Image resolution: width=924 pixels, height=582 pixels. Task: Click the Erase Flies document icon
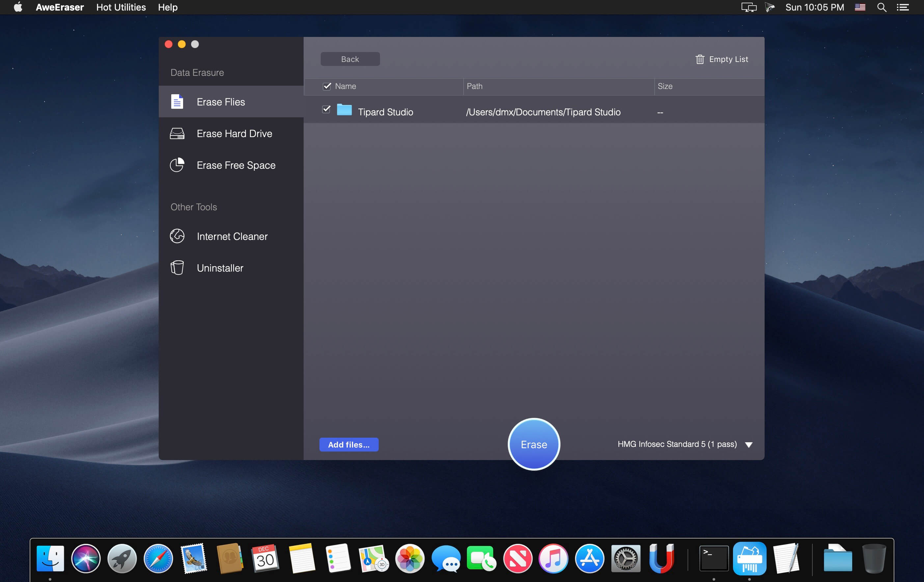[177, 102]
